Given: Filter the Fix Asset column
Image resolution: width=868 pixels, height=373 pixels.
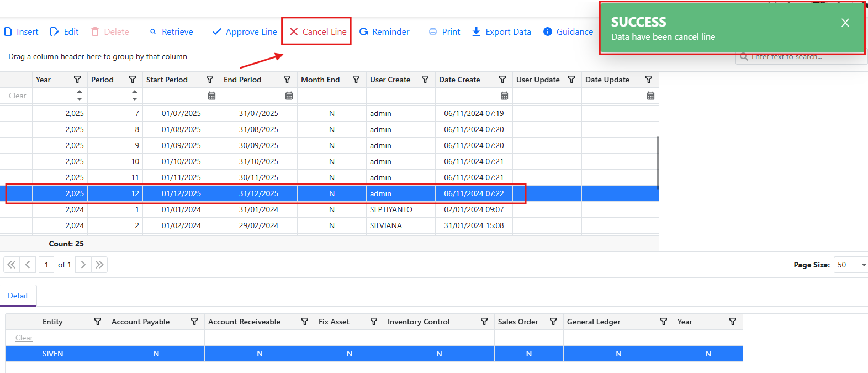Looking at the screenshot, I should click(374, 322).
